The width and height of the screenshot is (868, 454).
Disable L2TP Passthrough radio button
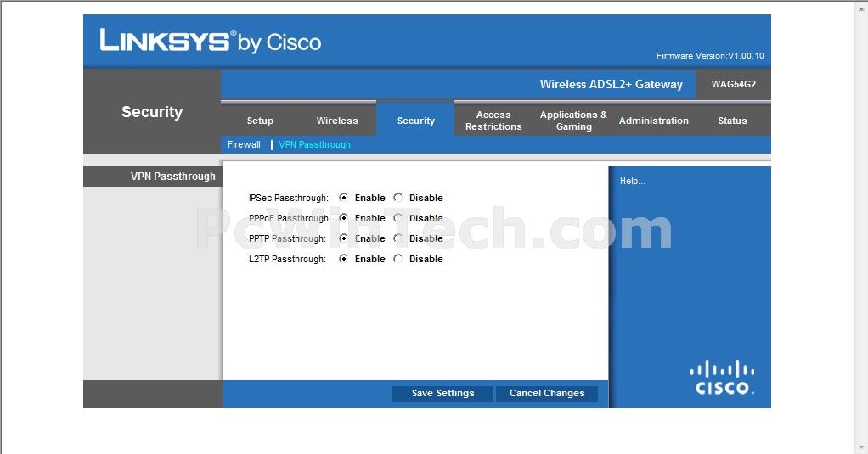pyautogui.click(x=398, y=259)
